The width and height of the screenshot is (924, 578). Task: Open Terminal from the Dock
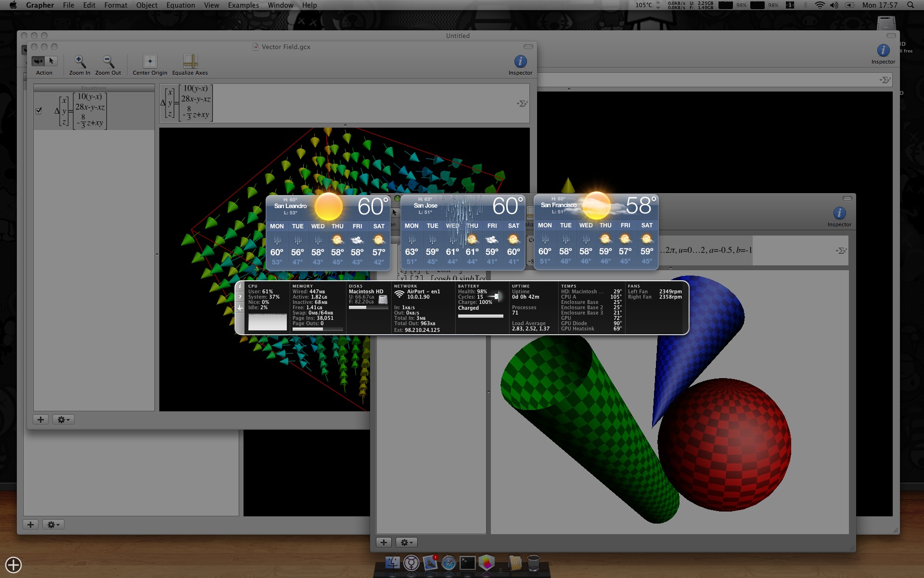(467, 563)
